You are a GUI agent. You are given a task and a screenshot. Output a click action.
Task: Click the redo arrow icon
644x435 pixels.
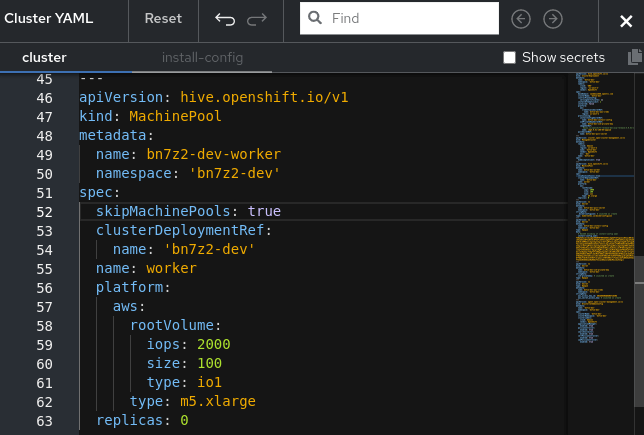click(x=257, y=19)
